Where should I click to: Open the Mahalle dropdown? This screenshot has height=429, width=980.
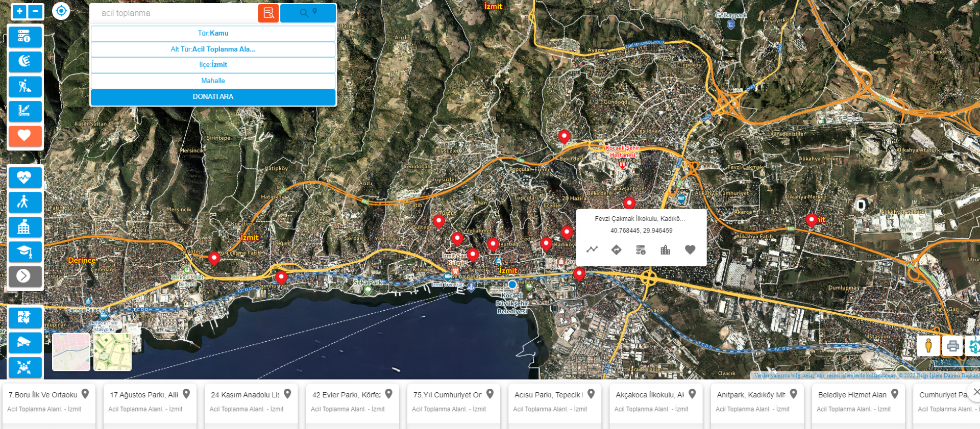point(213,81)
